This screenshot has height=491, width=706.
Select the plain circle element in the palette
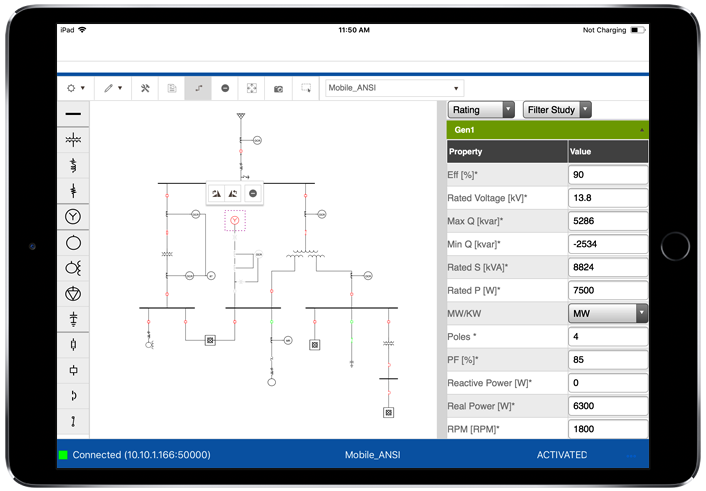[x=73, y=242]
